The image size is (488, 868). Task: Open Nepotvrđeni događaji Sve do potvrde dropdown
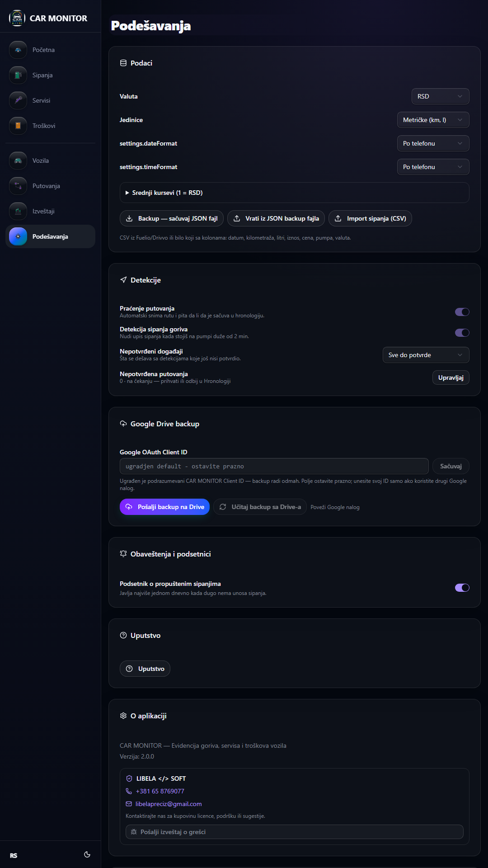pyautogui.click(x=426, y=355)
